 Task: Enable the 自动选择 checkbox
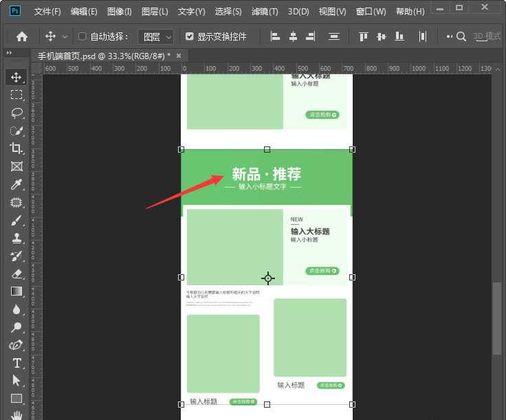point(82,36)
